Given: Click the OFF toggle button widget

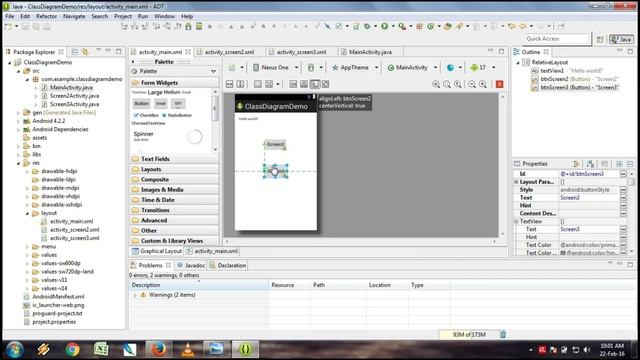Looking at the screenshot, I should (x=178, y=104).
